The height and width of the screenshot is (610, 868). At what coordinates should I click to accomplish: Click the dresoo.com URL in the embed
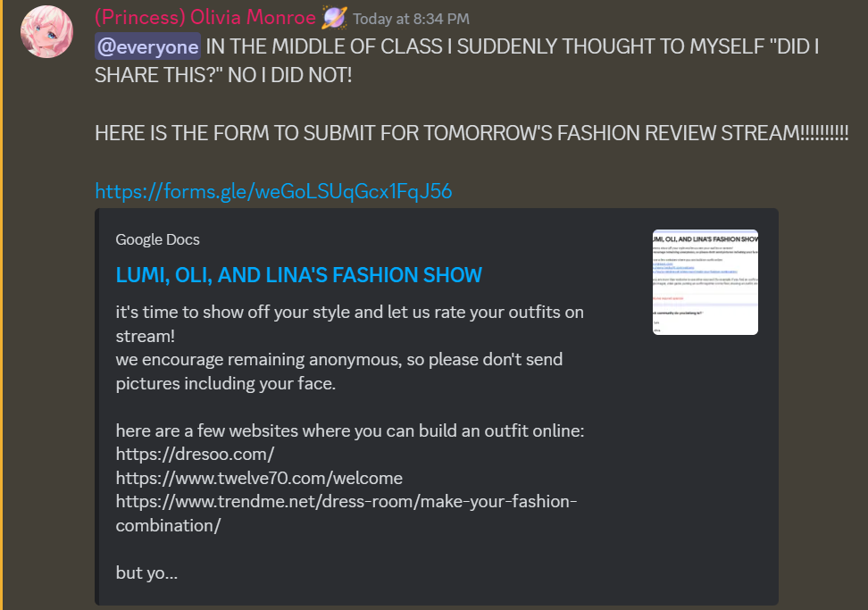(195, 454)
